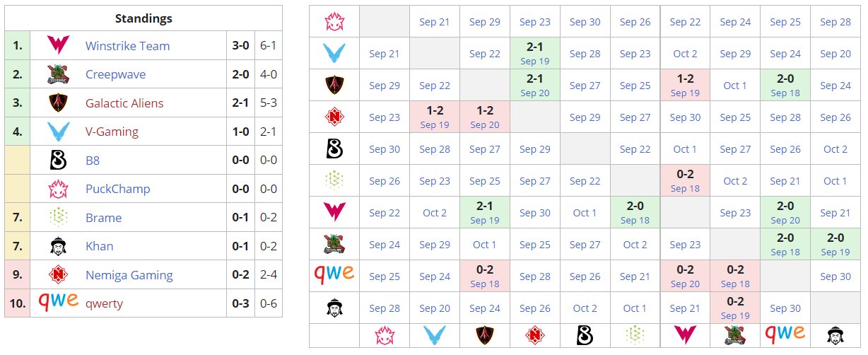
Task: Select Khan logo in the crosstable bottom row
Action: (835, 334)
